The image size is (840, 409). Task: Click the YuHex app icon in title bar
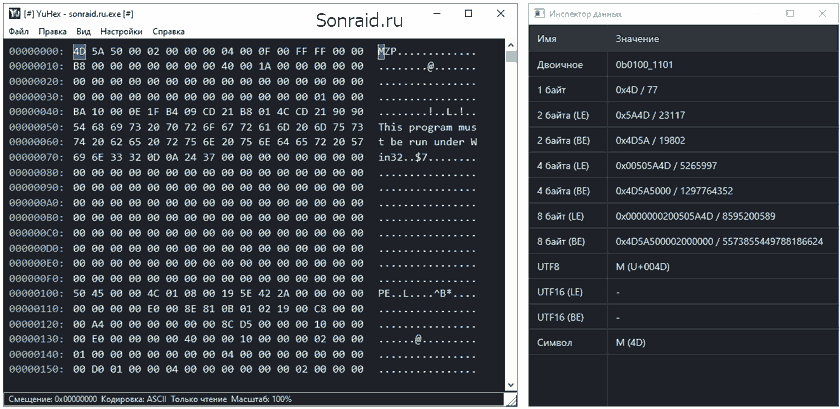15,14
